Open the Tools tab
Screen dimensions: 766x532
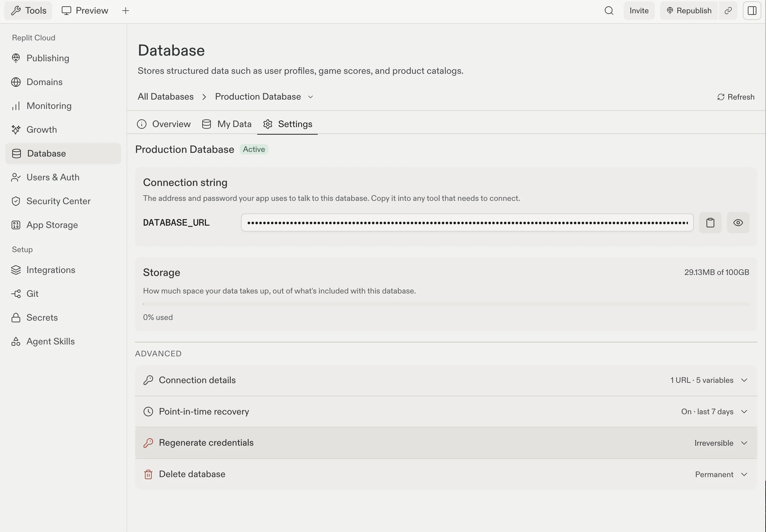click(x=28, y=11)
